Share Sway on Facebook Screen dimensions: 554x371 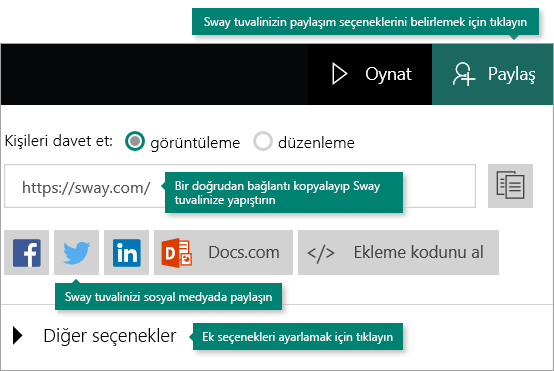click(x=26, y=252)
